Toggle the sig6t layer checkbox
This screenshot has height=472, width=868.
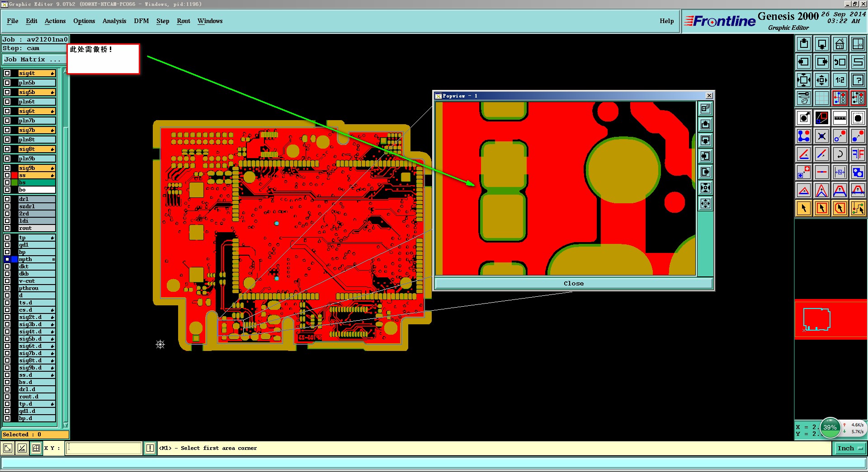[x=7, y=111]
